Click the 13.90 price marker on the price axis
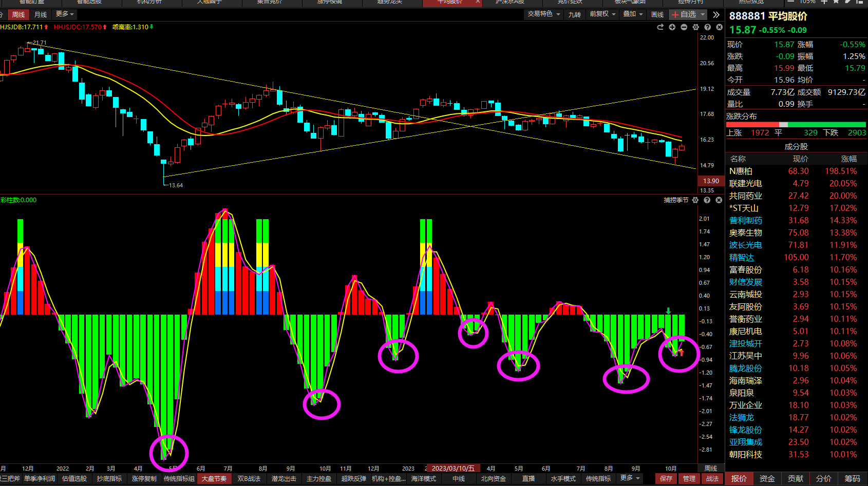868x486 pixels. tap(711, 181)
